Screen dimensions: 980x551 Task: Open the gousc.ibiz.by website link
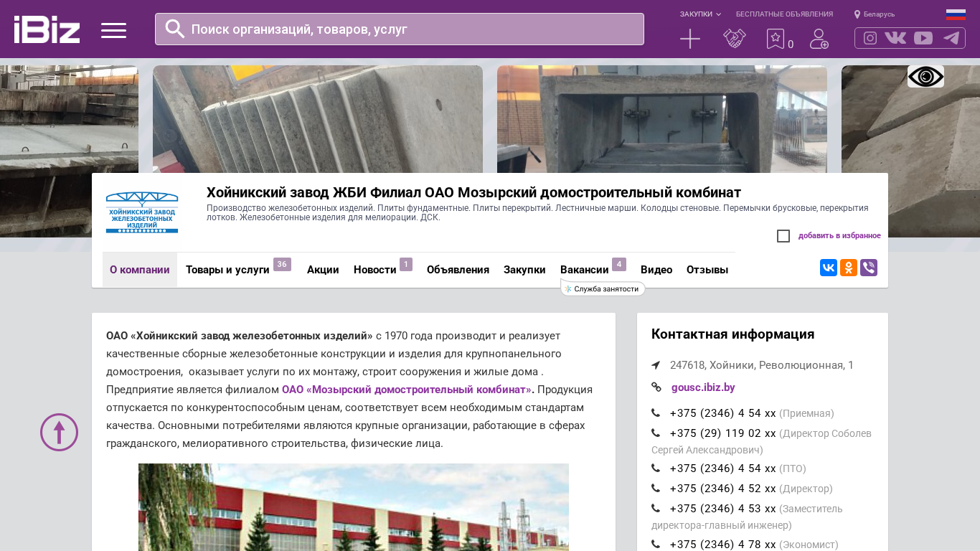pyautogui.click(x=703, y=387)
